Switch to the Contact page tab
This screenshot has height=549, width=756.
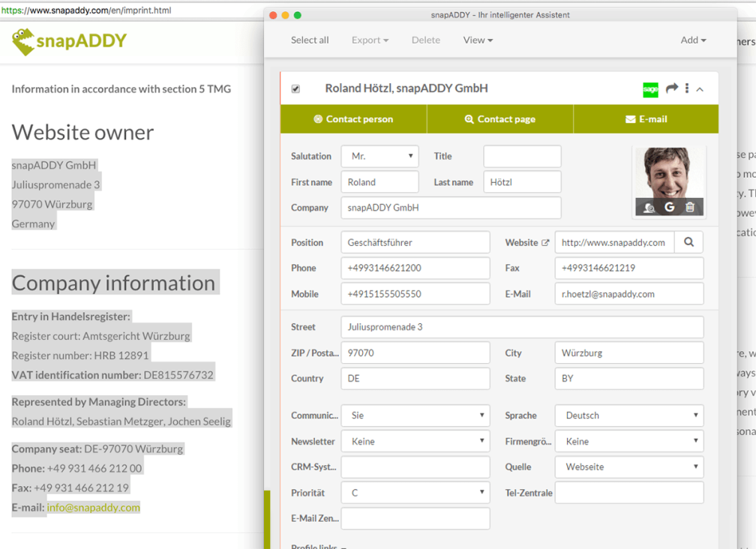tap(499, 119)
